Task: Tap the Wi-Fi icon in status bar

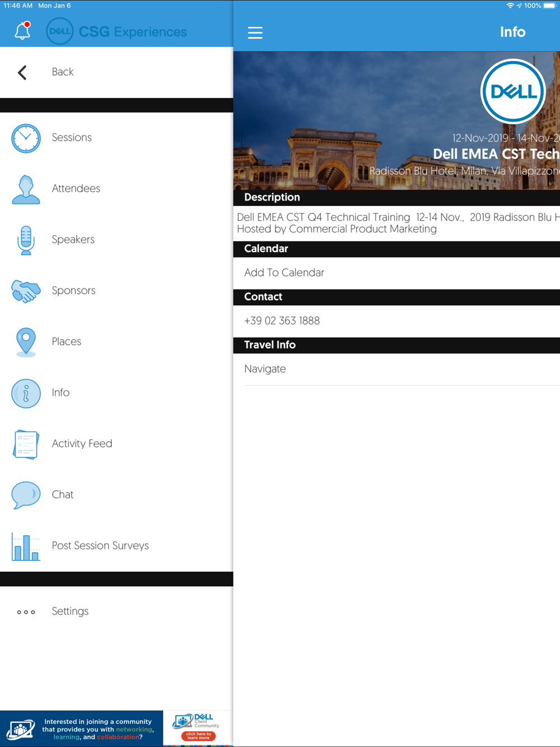Action: point(510,6)
